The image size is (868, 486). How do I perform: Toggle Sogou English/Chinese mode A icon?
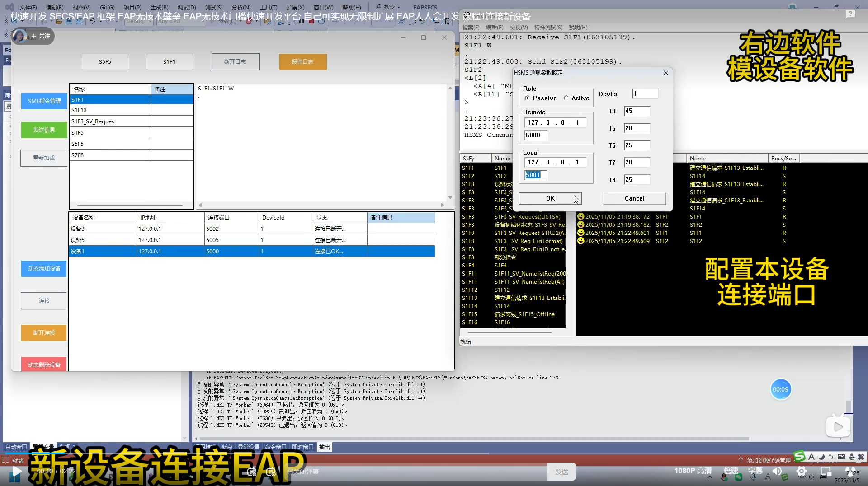(x=811, y=457)
